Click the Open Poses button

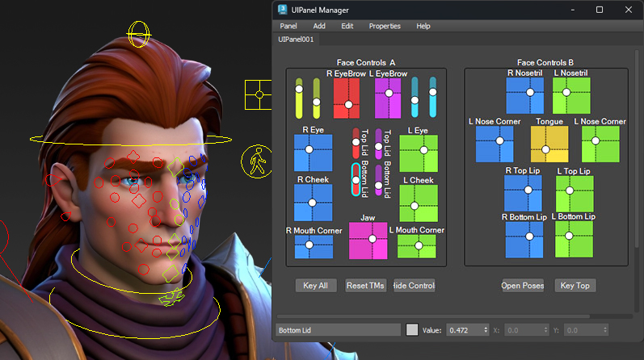523,285
